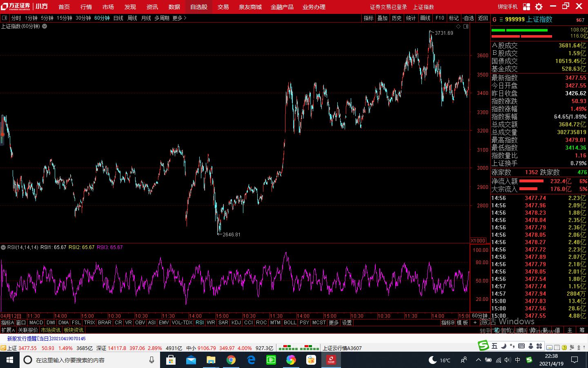Click the Sogou S logo on IME bar
588x368 pixels.
click(x=483, y=346)
